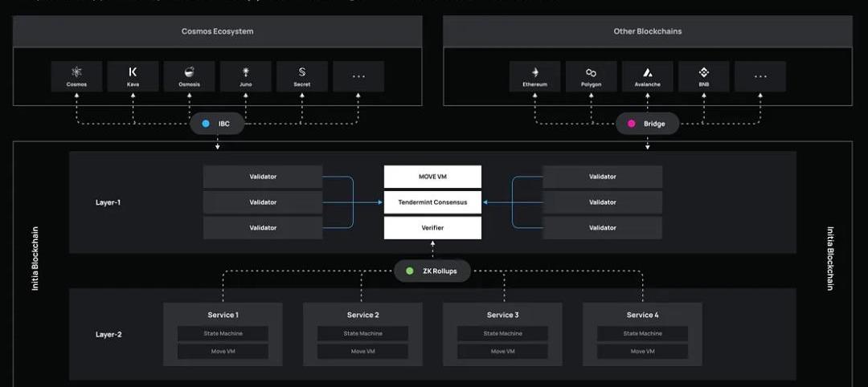The image size is (868, 387).
Task: Click the Other Blockchains header
Action: [x=648, y=31]
